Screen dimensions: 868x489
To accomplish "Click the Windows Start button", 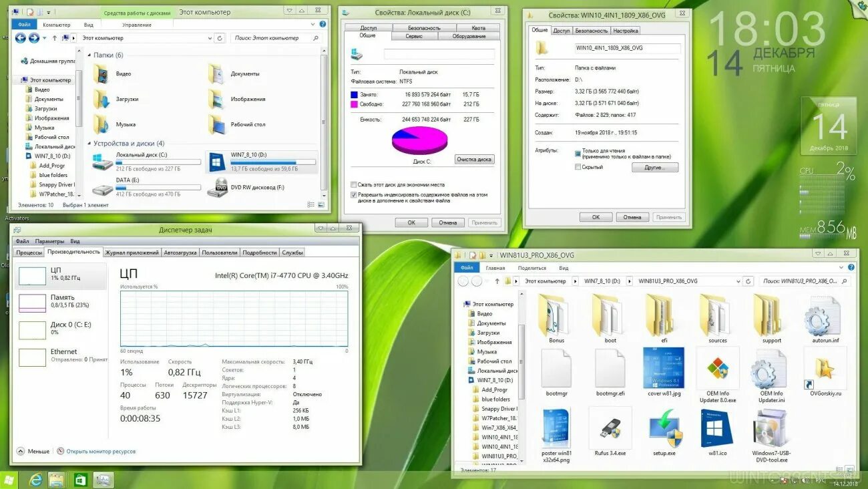I will pos(9,480).
